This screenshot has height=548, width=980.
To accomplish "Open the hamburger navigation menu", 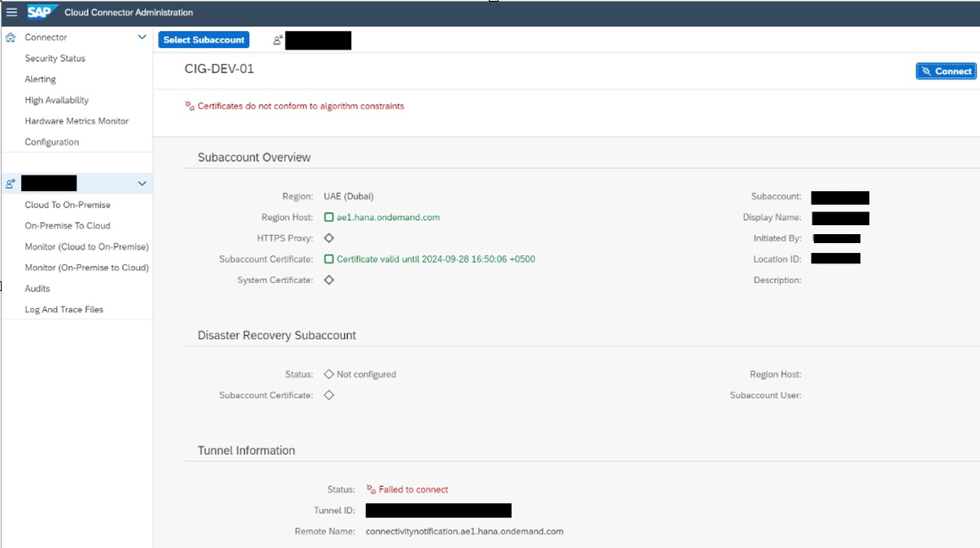I will [x=11, y=12].
